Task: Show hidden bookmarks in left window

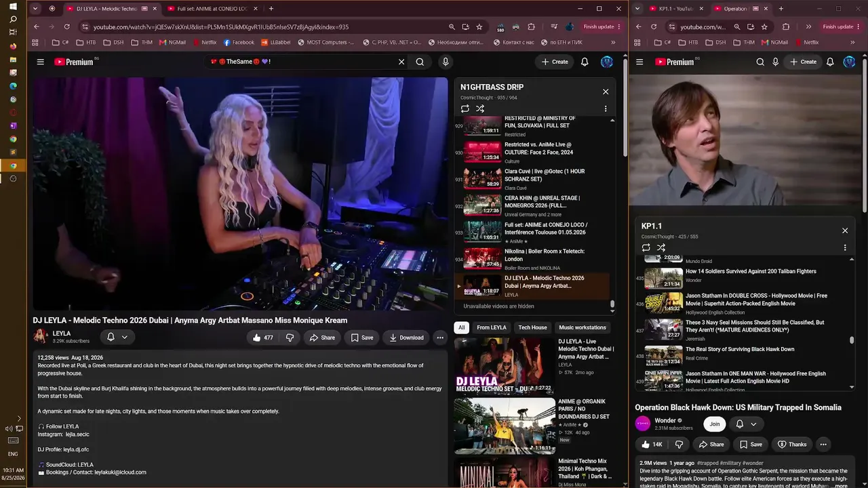Action: 613,42
